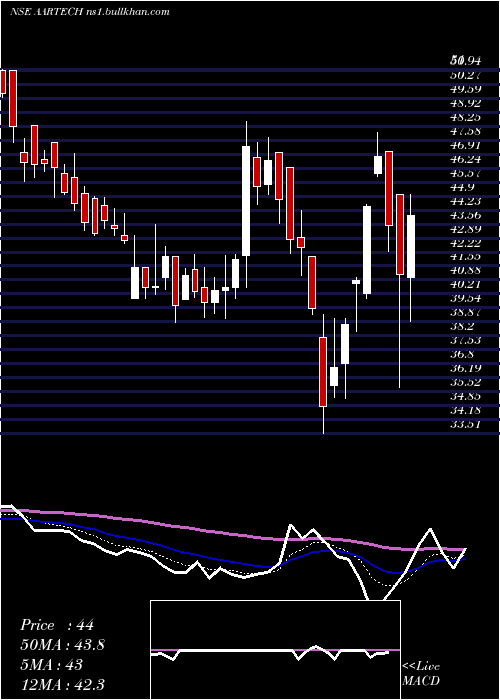
Task: Click the NSE AARTECH chart title text
Action: click(x=90, y=12)
